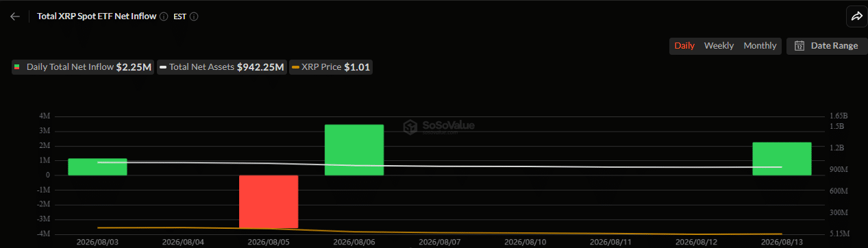868x248 pixels.
Task: Click the Total XRP Spot ETF Net Inflow title
Action: coord(97,16)
